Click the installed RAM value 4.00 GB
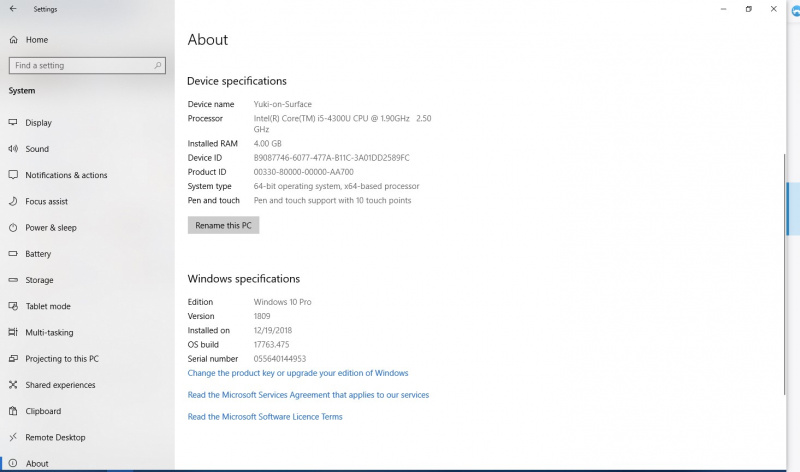The height and width of the screenshot is (472, 800). pyautogui.click(x=267, y=143)
